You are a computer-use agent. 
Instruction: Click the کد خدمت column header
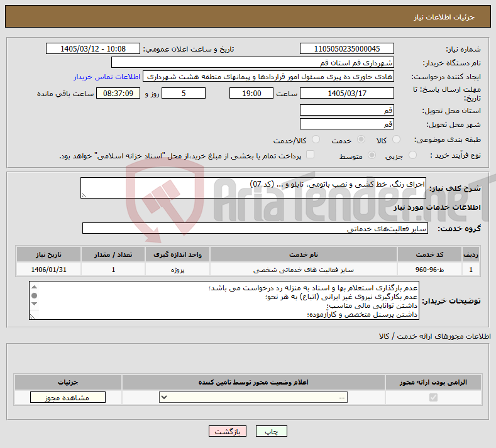(429, 254)
